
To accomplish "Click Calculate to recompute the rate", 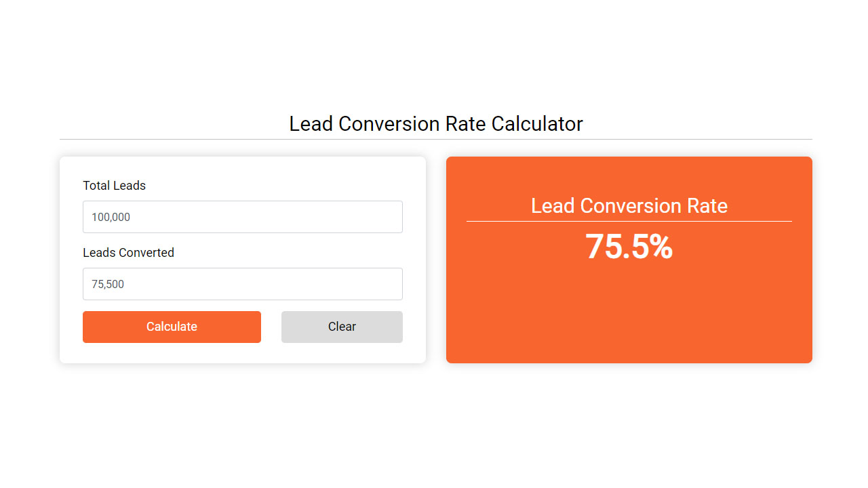I will 172,327.
